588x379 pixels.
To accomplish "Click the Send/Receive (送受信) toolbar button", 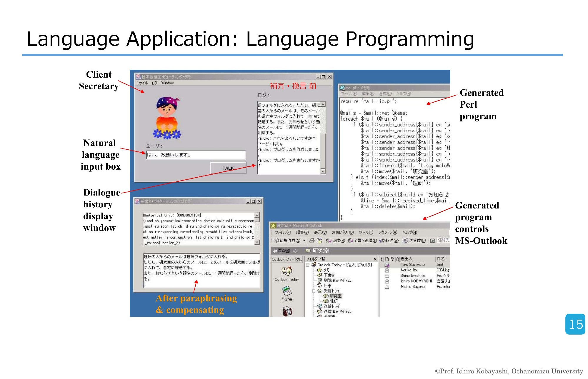I will click(x=414, y=241).
